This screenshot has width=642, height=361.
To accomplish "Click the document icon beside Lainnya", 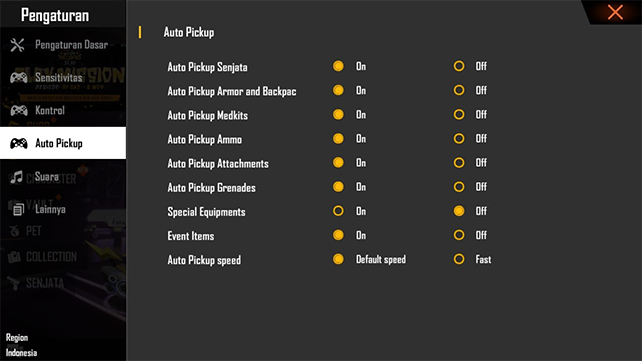I will 18,210.
